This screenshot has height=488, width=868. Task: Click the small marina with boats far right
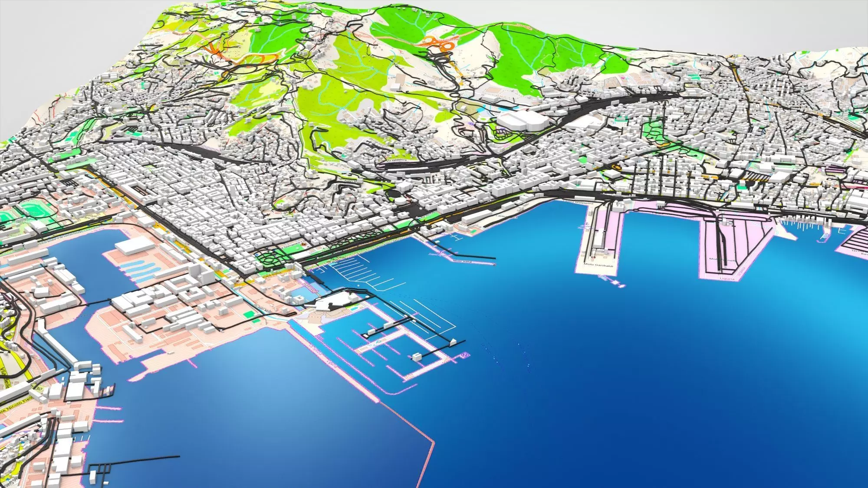pos(804,225)
